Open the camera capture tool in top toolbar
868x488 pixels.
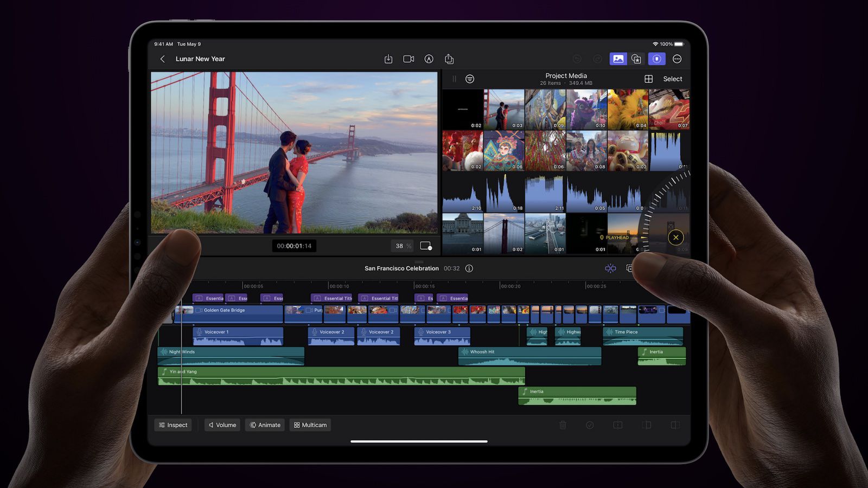tap(409, 59)
